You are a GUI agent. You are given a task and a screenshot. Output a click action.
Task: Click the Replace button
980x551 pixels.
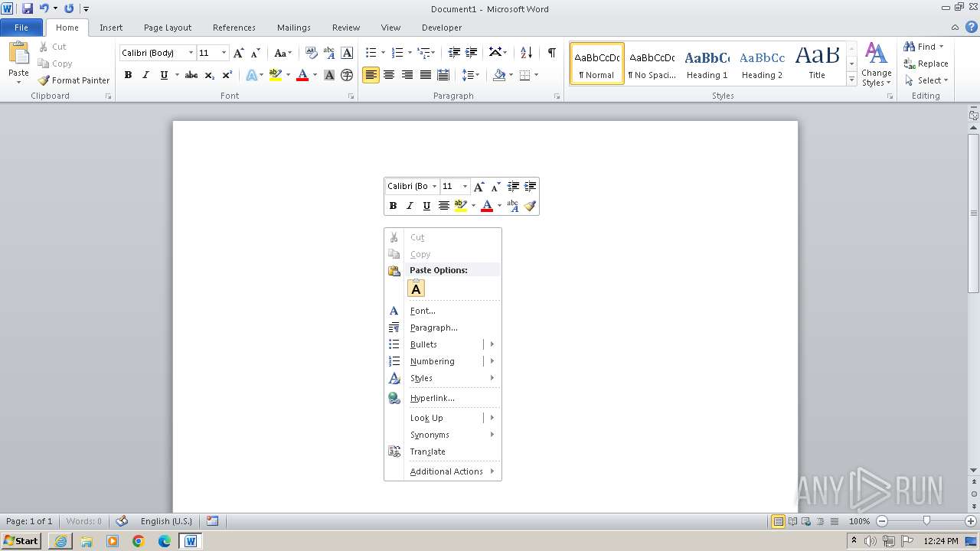[x=926, y=64]
